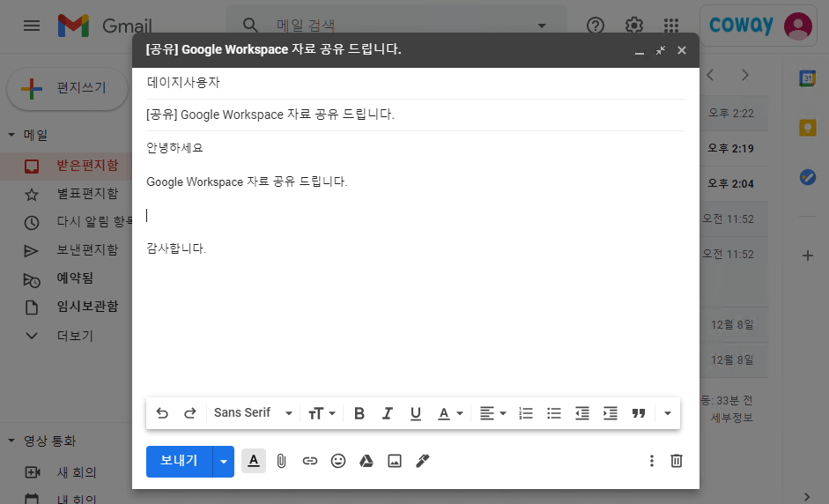Open the email received at 오후 2:04

(x=735, y=184)
